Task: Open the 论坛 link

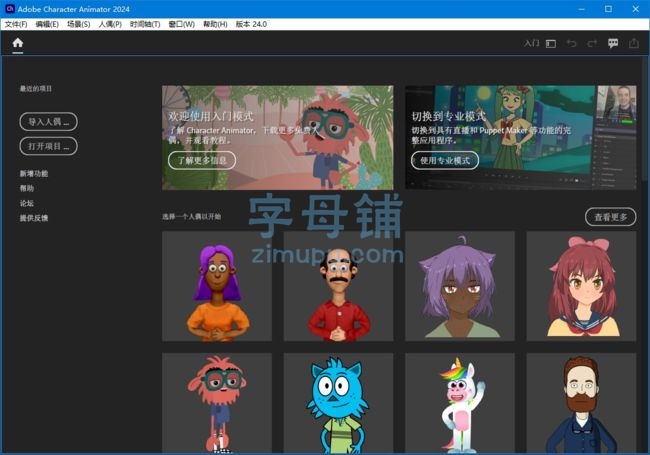Action: coord(27,203)
